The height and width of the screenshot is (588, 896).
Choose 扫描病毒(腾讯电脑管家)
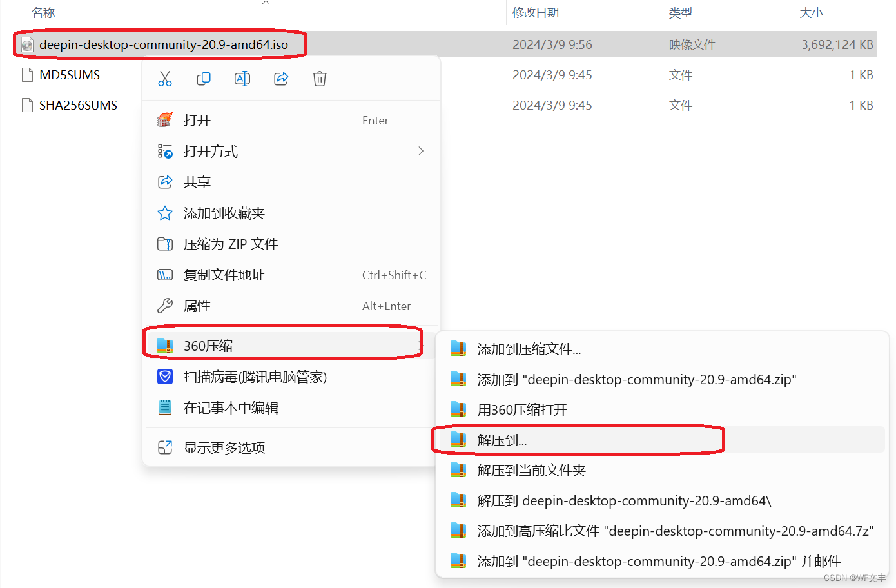click(x=291, y=377)
